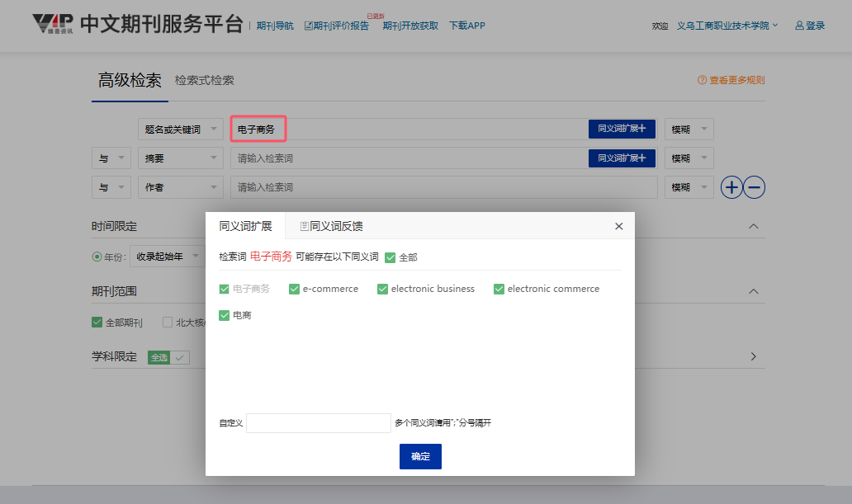Check the 北大核心 journal checkbox
The width and height of the screenshot is (852, 504).
tap(168, 323)
